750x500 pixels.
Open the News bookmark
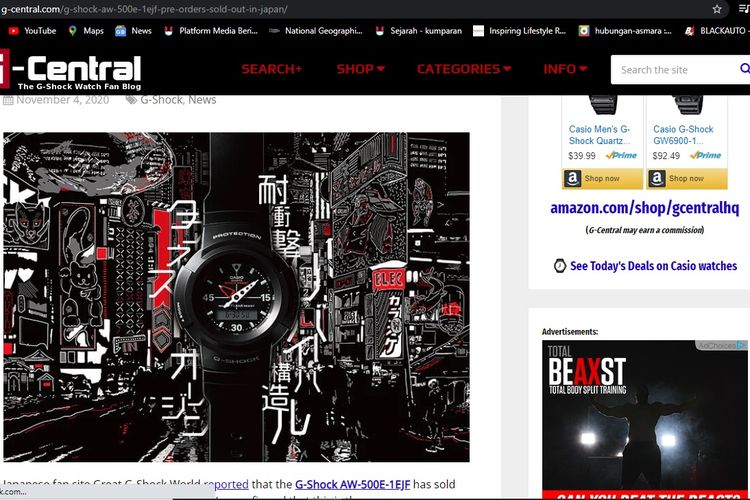133,31
